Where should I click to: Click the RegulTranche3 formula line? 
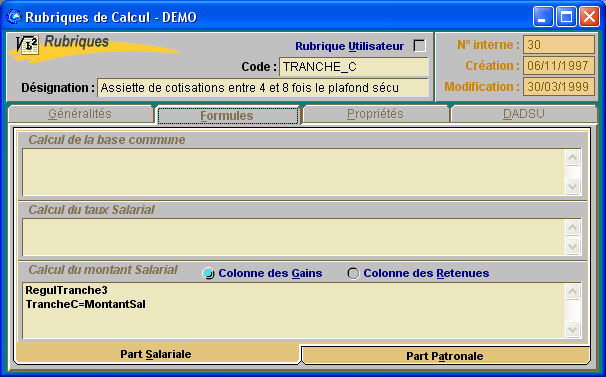66,290
